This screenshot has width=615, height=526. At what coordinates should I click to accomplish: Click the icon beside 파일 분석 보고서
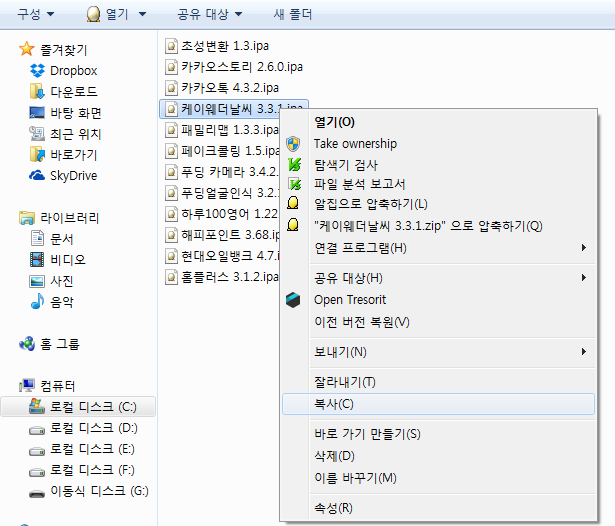pos(295,184)
